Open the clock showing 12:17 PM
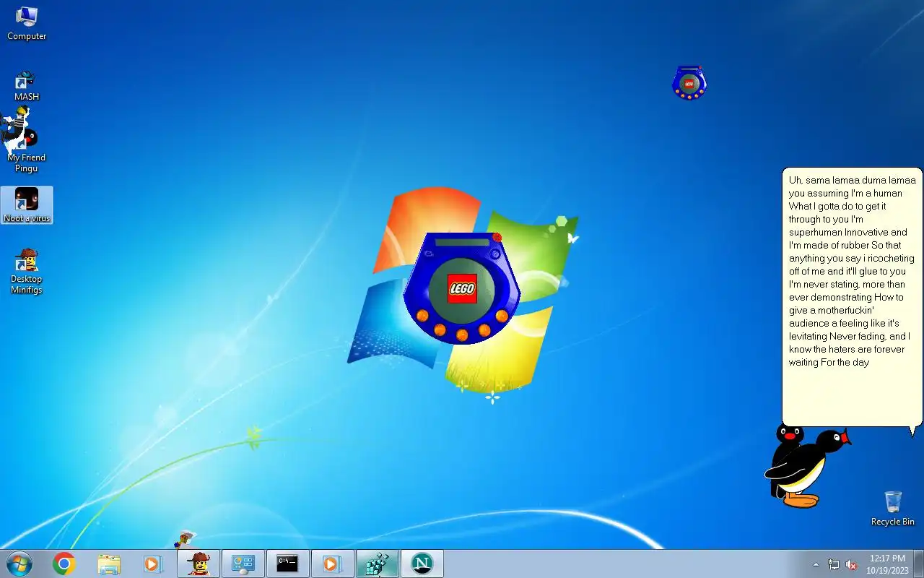The image size is (924, 578). coord(887,564)
